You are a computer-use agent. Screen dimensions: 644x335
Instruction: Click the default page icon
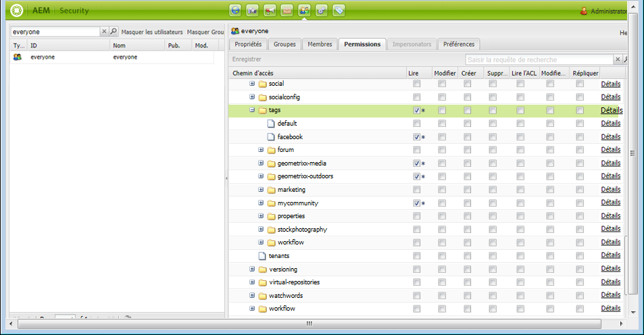(271, 123)
